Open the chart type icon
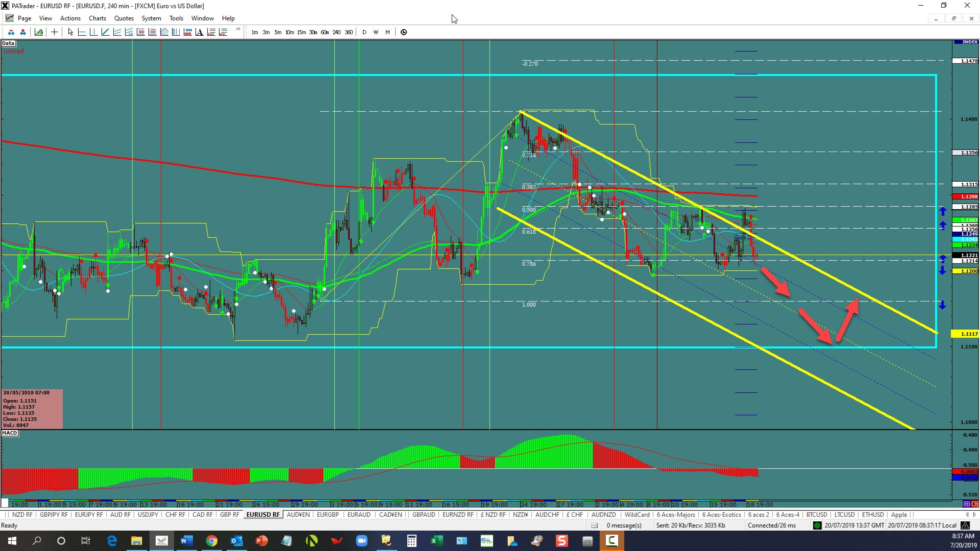 pyautogui.click(x=39, y=32)
